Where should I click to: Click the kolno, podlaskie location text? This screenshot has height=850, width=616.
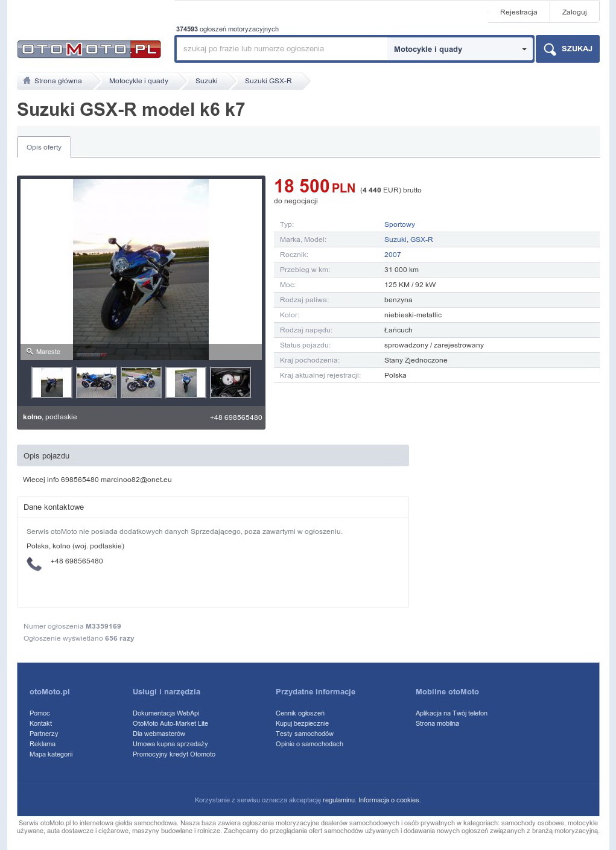[50, 417]
